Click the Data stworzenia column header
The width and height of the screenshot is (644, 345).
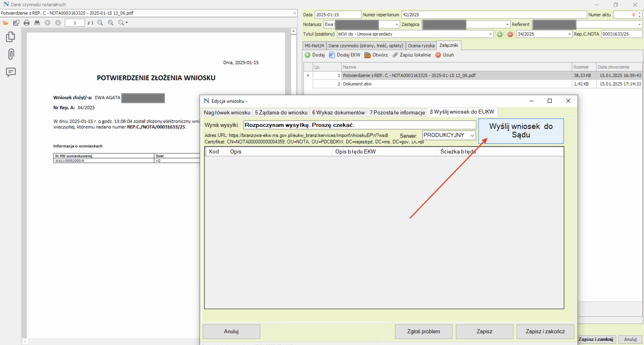point(619,67)
